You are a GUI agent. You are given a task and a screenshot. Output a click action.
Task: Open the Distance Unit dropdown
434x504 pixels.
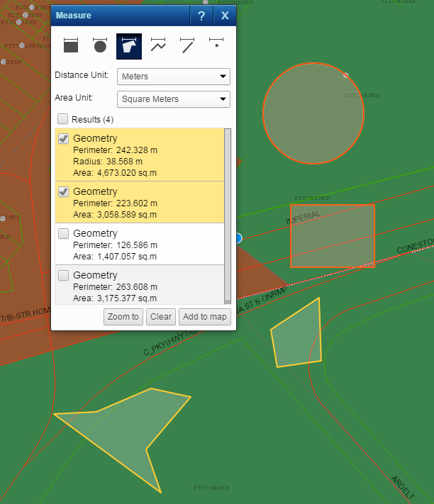(x=174, y=77)
